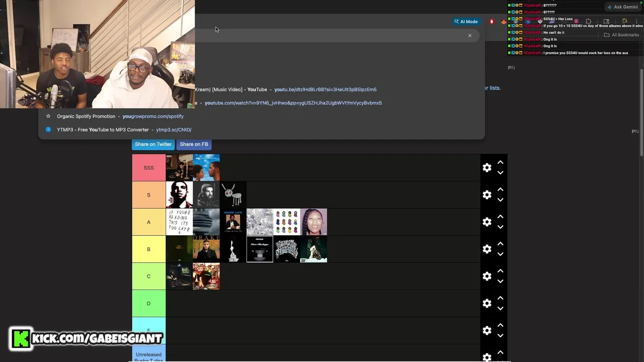Move A tier row down
This screenshot has width=644, height=362.
click(501, 227)
